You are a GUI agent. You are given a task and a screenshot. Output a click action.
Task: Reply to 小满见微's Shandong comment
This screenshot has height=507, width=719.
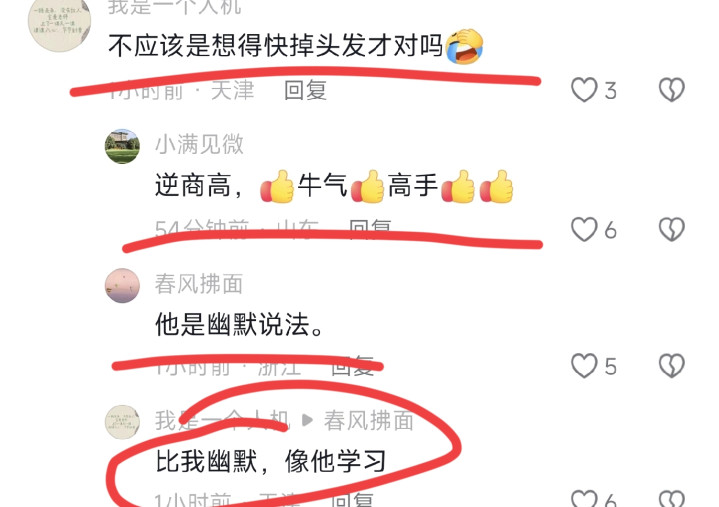(370, 228)
